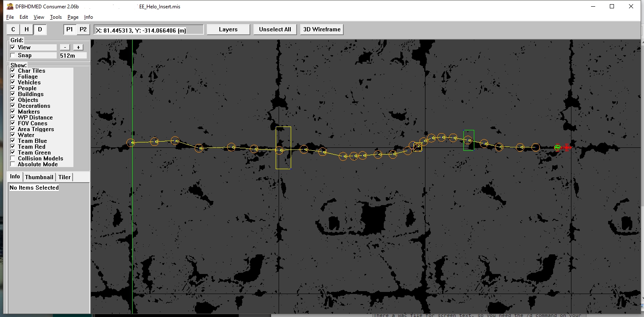The height and width of the screenshot is (317, 644).
Task: Enable grid Snap checkbox
Action: click(x=13, y=55)
